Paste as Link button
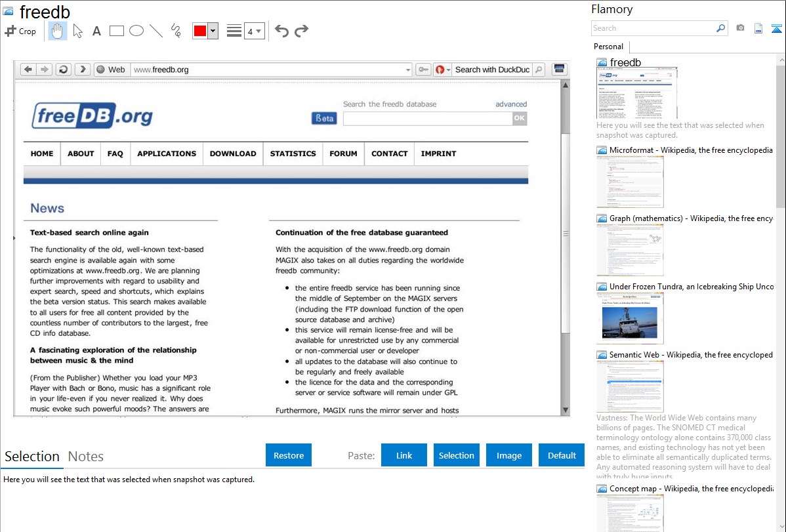Screen dimensions: 786x532 404,455
